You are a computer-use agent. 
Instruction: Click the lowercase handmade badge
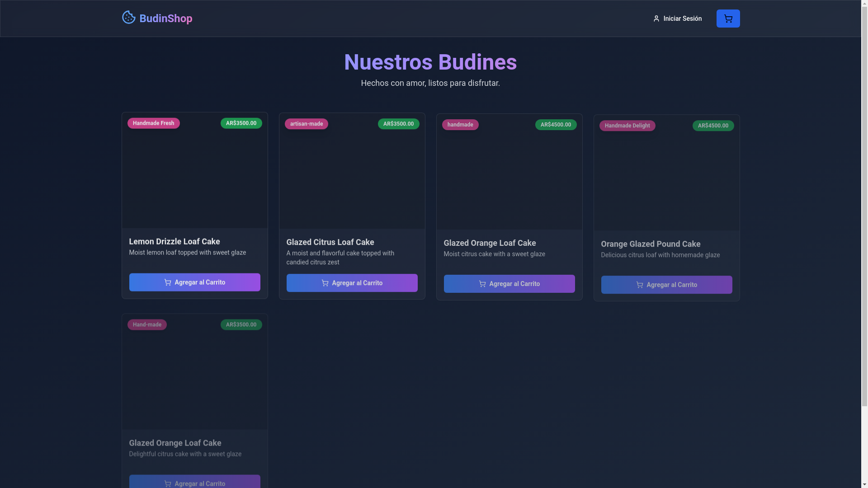click(460, 125)
